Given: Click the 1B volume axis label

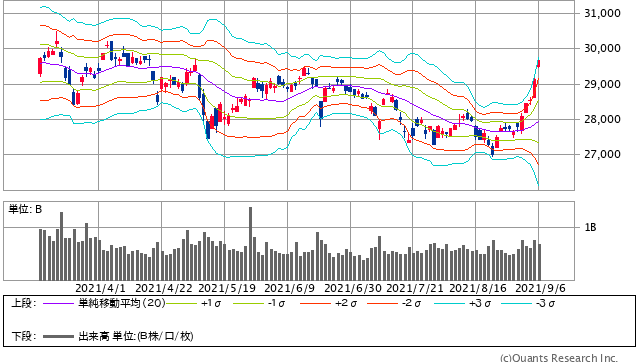Looking at the screenshot, I should [590, 227].
